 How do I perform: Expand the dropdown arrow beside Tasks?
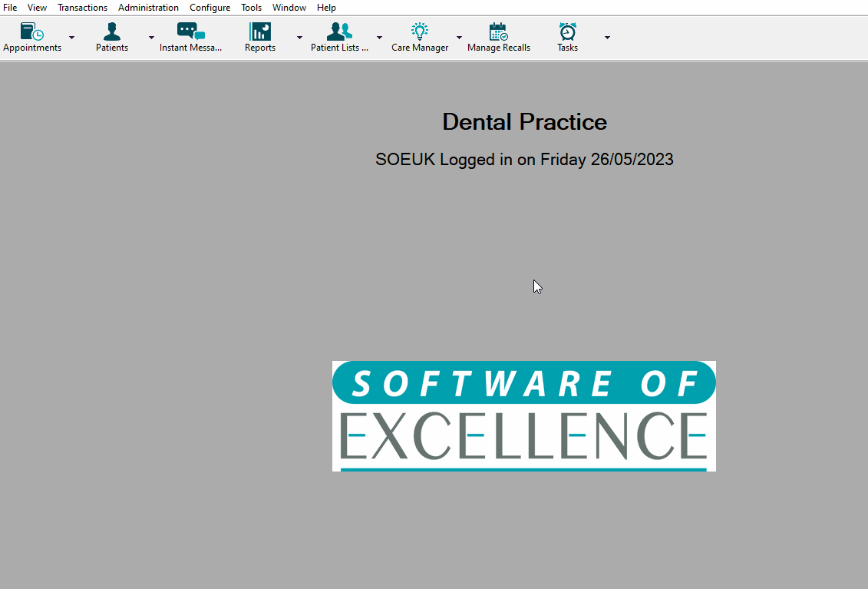coord(607,38)
